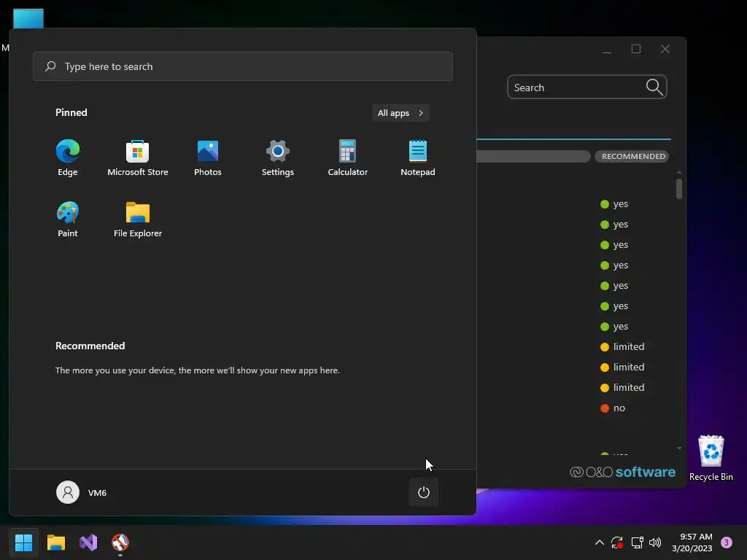This screenshot has height=560, width=747.
Task: Close the O&O window
Action: click(x=665, y=49)
